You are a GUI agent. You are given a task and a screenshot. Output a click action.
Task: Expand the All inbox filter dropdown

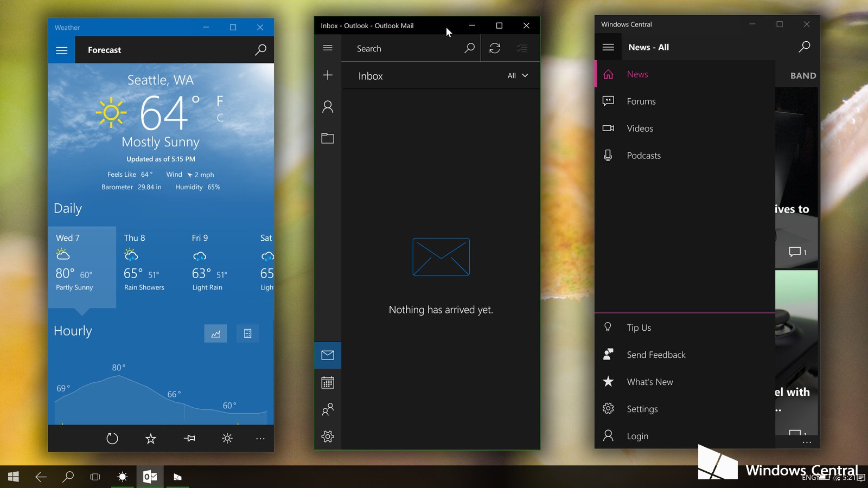[x=518, y=75]
